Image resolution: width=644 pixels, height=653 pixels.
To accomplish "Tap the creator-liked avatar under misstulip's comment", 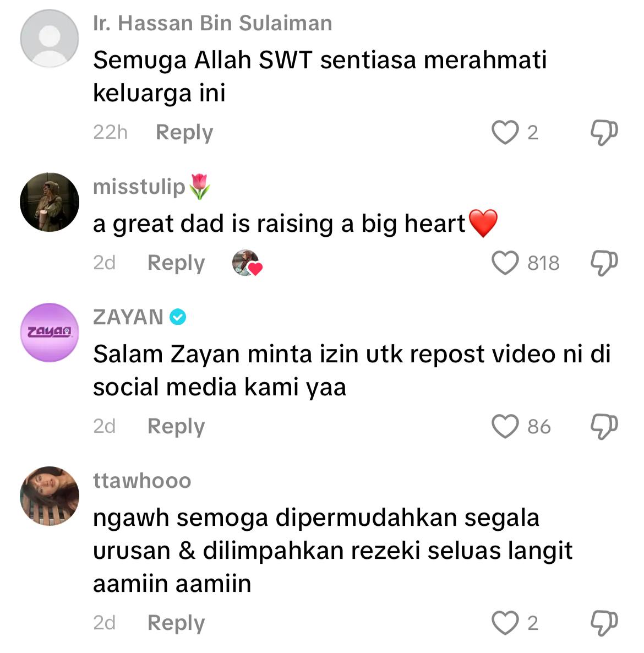I will coord(247,263).
